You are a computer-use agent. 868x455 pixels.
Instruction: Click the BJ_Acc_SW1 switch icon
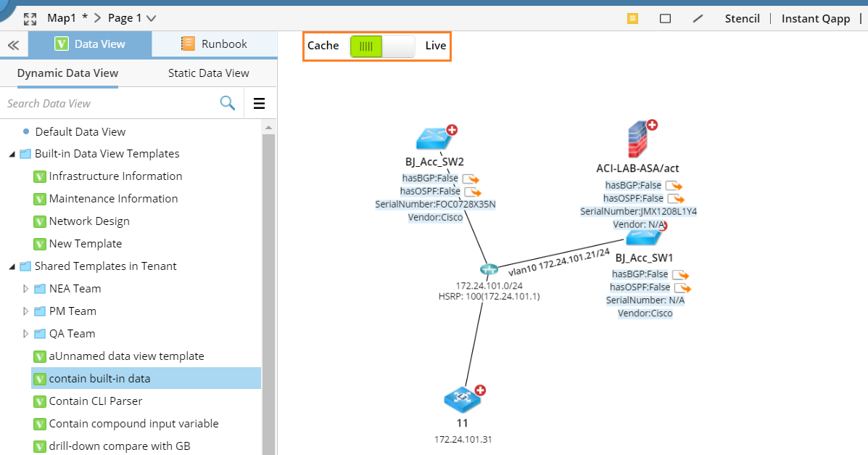[x=642, y=238]
